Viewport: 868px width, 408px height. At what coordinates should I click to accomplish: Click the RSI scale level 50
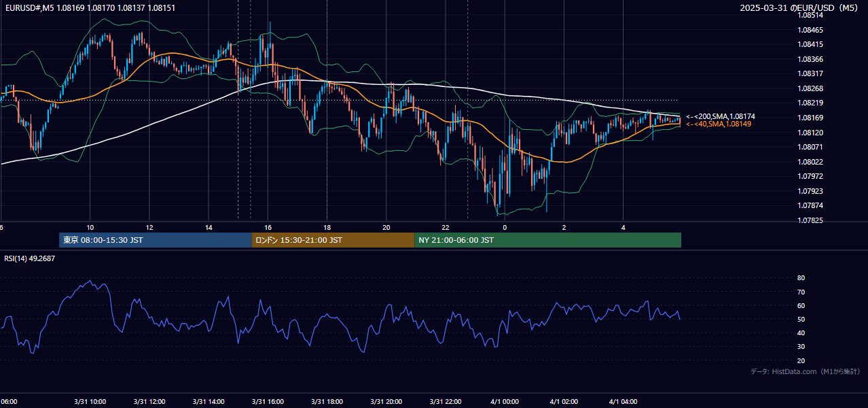tap(801, 320)
